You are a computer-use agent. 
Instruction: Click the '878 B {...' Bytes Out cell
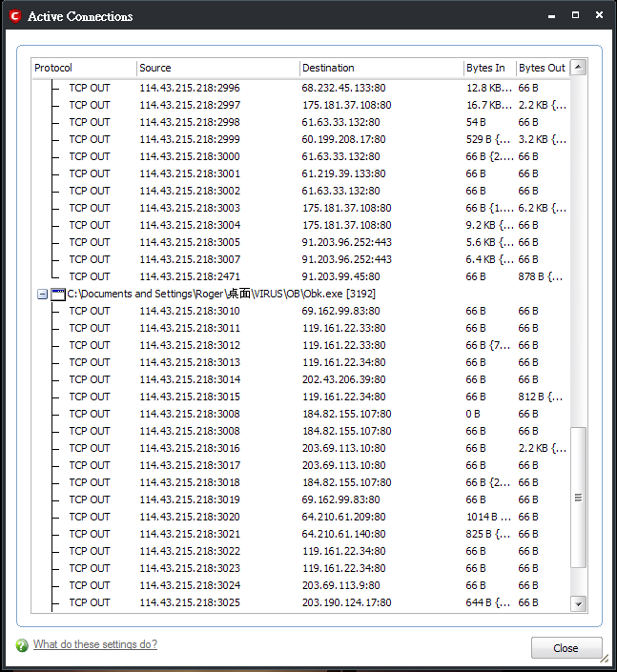[541, 276]
